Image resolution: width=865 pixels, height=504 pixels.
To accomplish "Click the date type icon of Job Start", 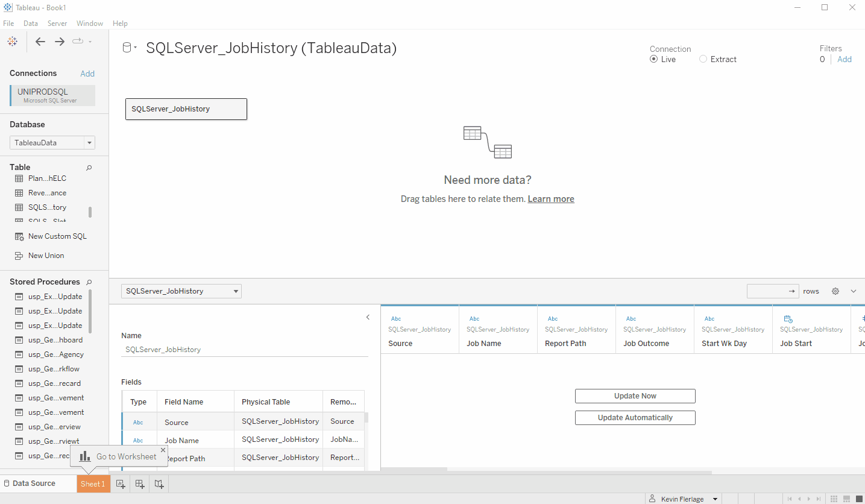I will pos(788,319).
